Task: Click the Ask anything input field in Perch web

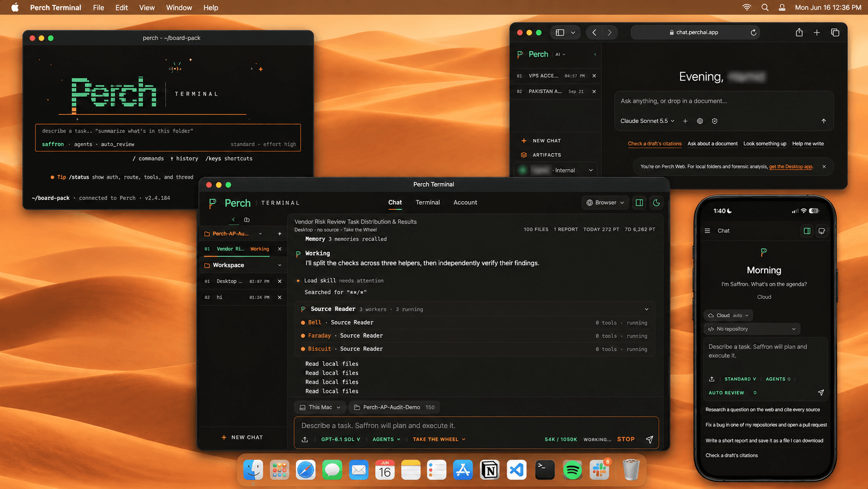Action: 724,101
